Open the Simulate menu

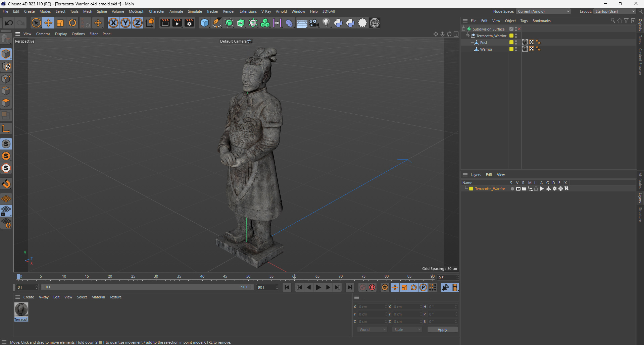pos(195,11)
